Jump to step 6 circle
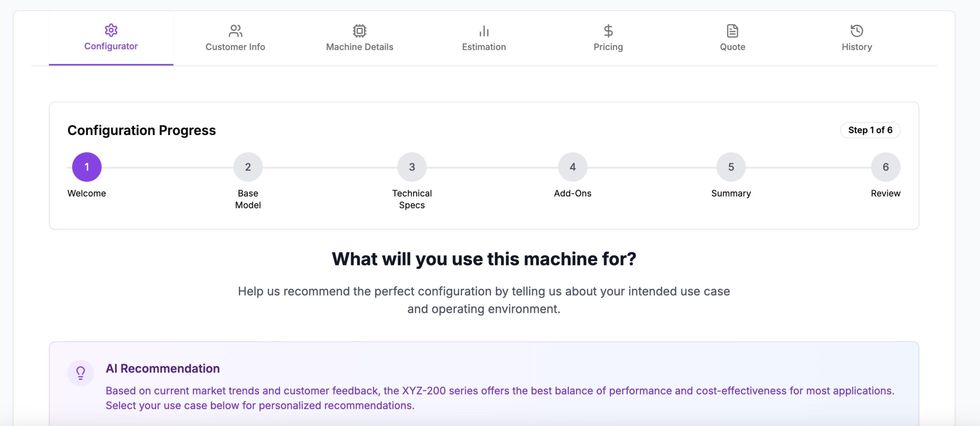This screenshot has height=426, width=980. 885,167
